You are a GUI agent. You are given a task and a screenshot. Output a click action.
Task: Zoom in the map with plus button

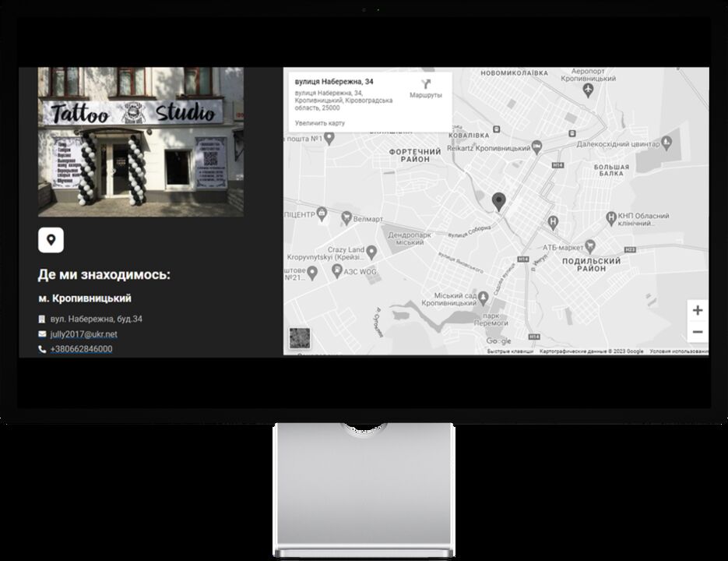(698, 310)
